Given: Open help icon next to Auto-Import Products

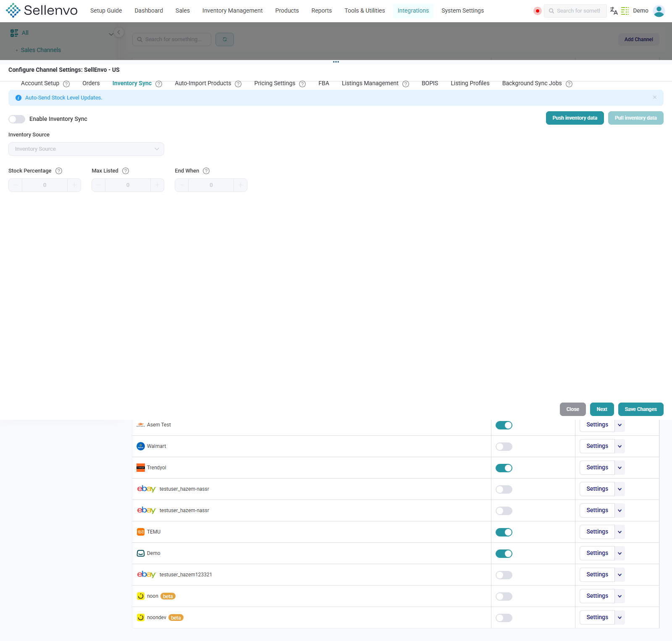Looking at the screenshot, I should [x=238, y=84].
